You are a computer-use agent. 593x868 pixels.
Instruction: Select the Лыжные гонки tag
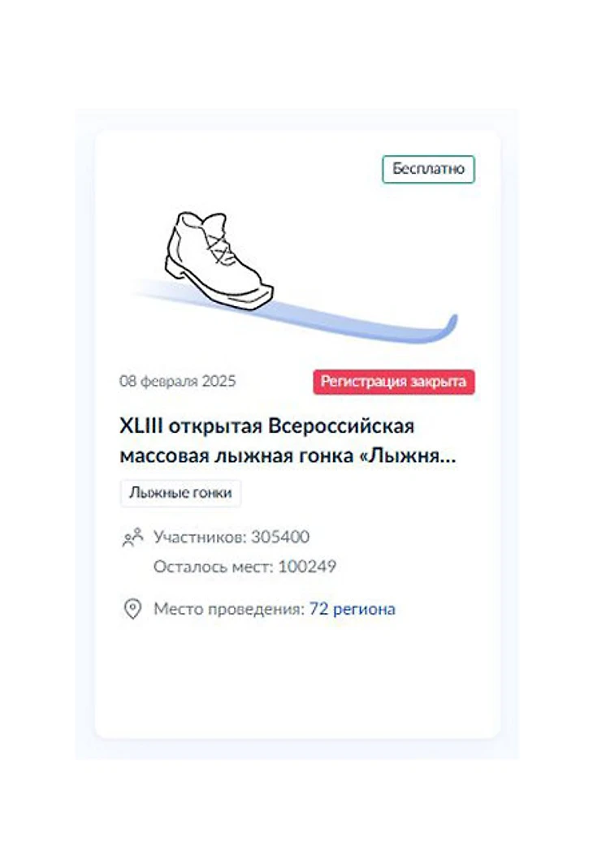click(180, 493)
